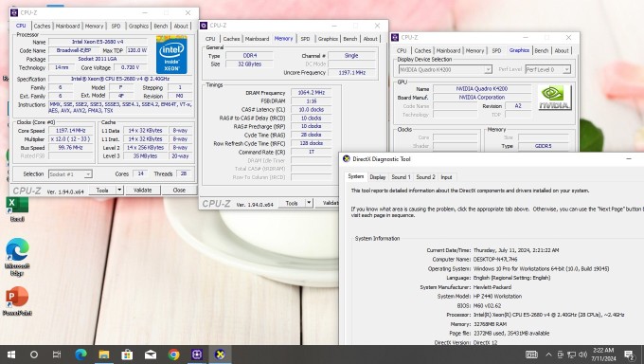Open Bench tab in the CPU window
Viewport: 644px width, 364px height.
point(161,26)
